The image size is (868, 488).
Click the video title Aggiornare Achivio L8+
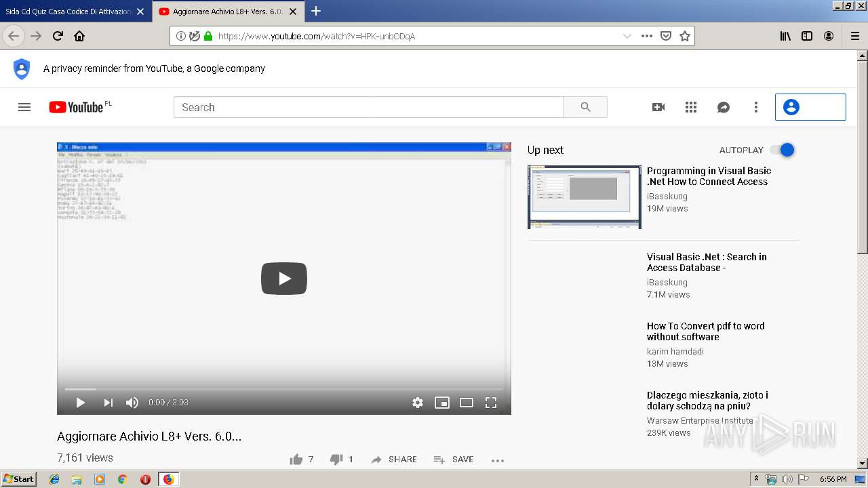click(x=149, y=436)
